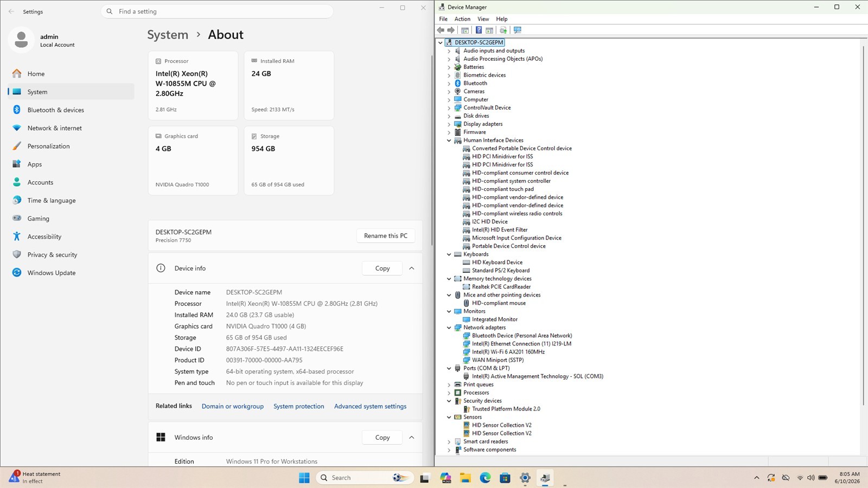Go back using the Settings back arrow
Image resolution: width=868 pixels, height=488 pixels.
(x=11, y=11)
